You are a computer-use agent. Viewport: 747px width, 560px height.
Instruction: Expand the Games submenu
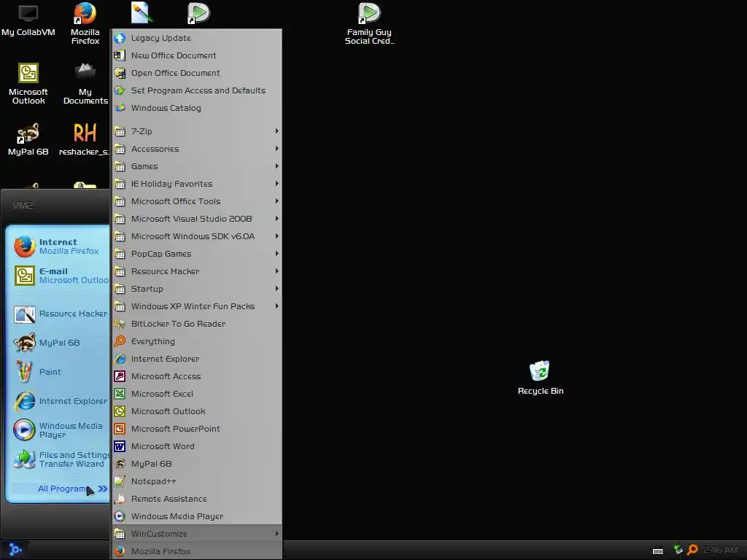pos(197,166)
